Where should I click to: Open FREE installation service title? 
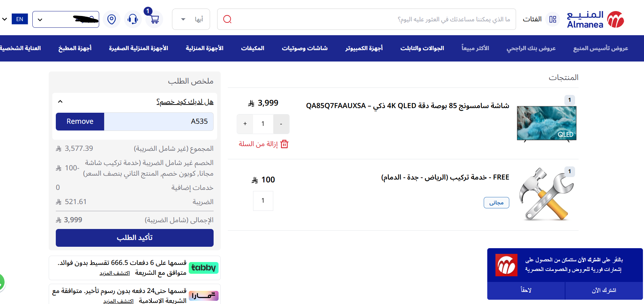[x=445, y=177]
